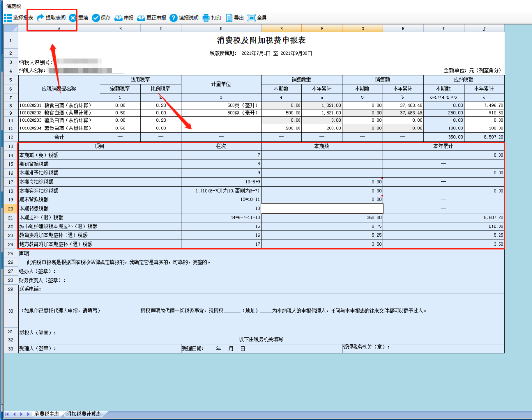This screenshot has height=420, width=532.
Task: Select row 8 header
Action: pos(11,105)
